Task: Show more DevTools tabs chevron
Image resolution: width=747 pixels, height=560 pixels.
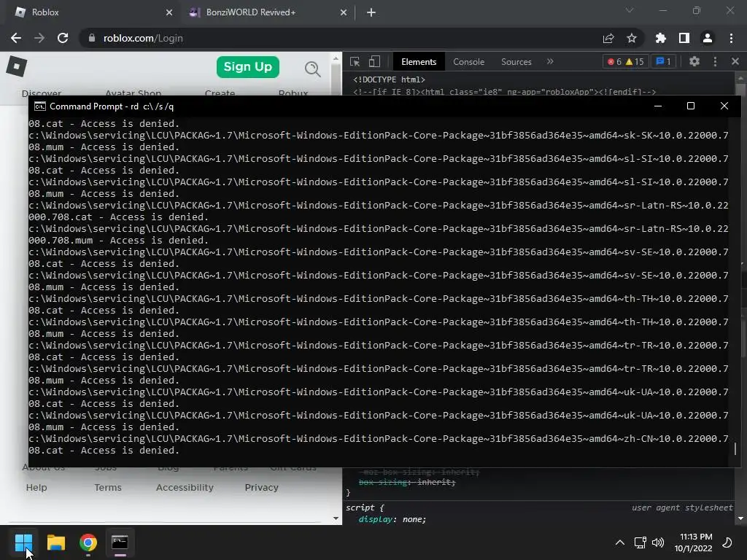Action: pyautogui.click(x=550, y=61)
